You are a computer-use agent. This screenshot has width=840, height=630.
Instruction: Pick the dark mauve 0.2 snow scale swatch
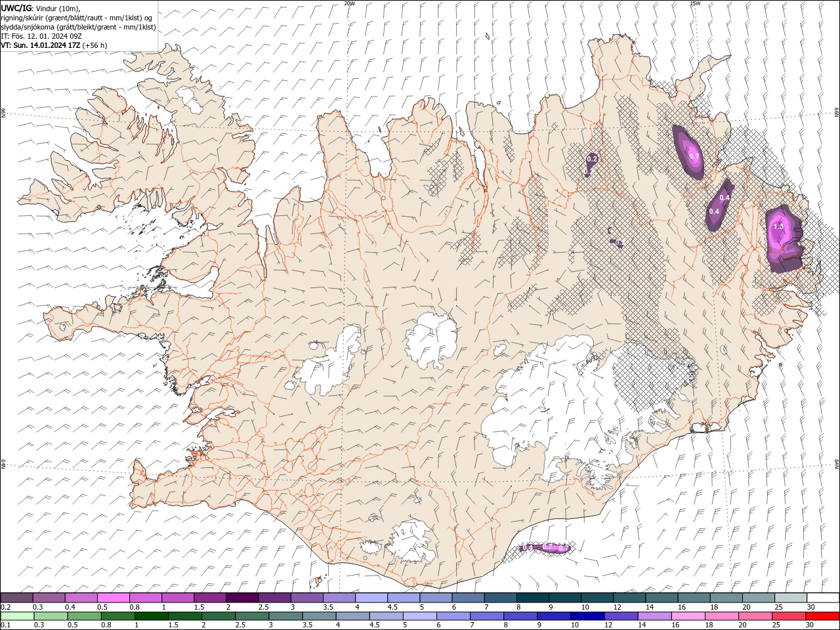16,598
